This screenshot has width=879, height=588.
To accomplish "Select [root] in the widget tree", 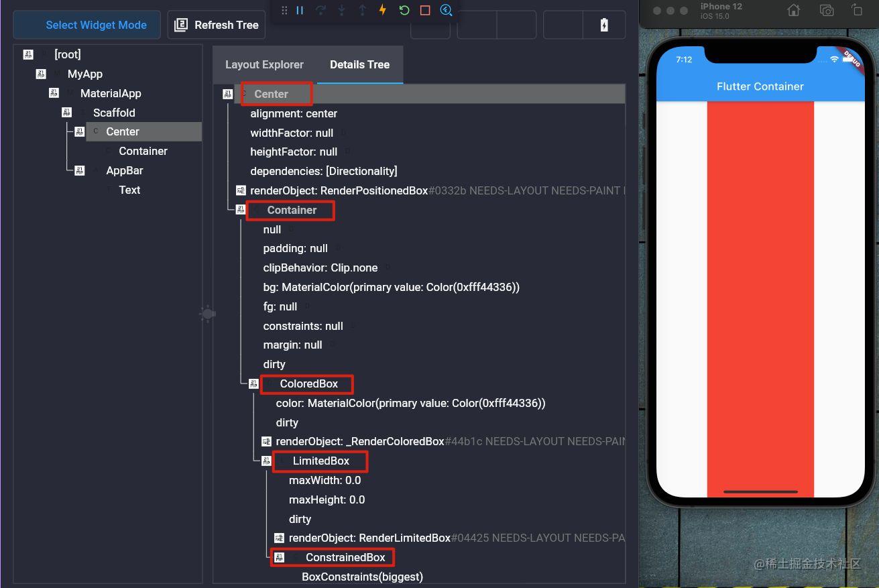I will point(68,54).
